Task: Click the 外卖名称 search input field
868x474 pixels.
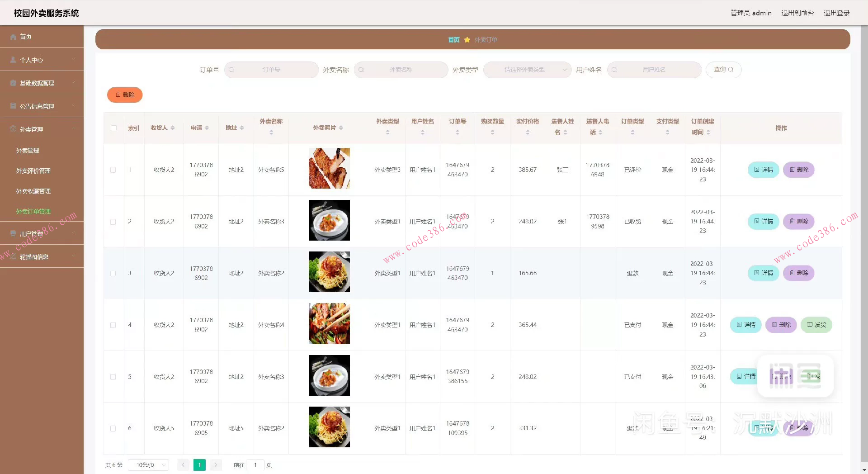Action: coord(401,70)
